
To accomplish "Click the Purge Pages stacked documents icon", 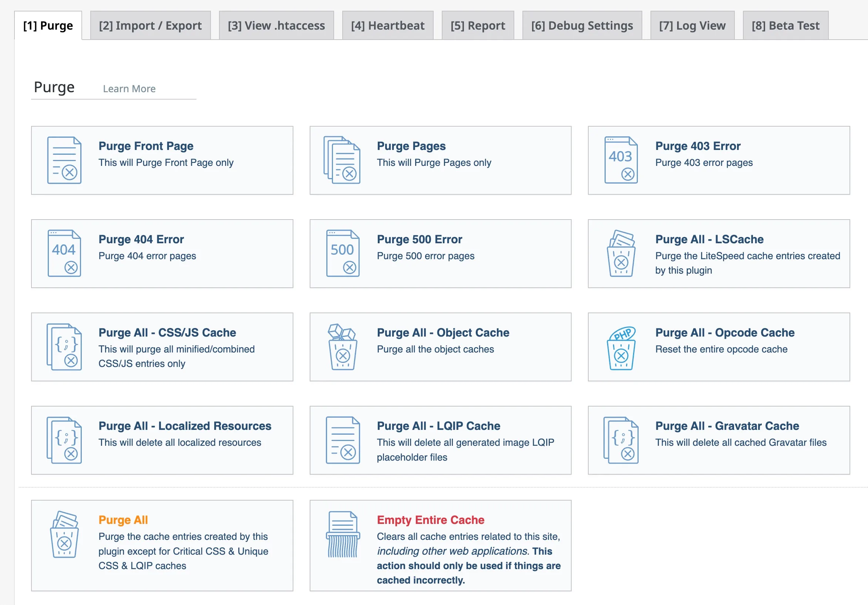I will 342,160.
